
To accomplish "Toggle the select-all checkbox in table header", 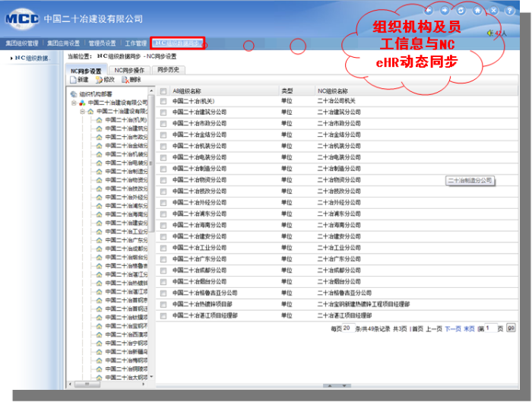I will (x=163, y=91).
